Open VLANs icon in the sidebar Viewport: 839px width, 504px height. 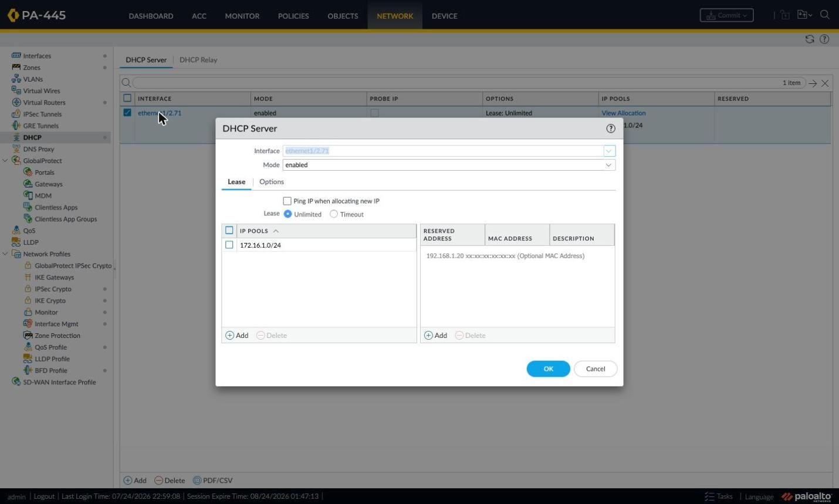[16, 79]
